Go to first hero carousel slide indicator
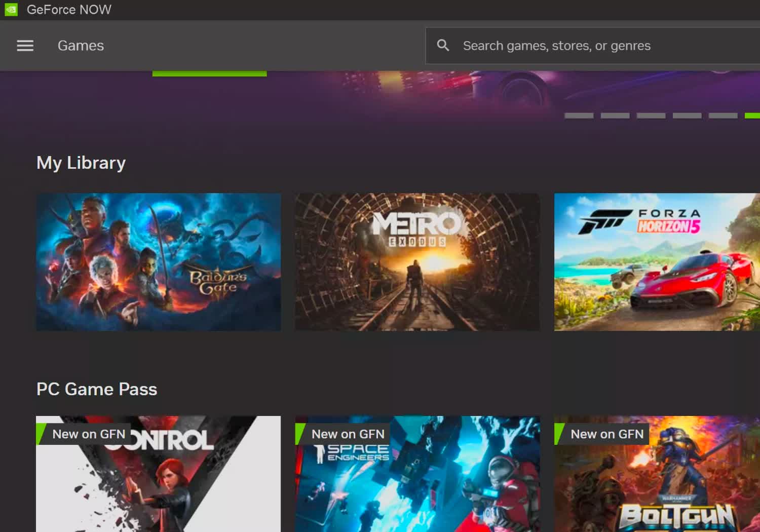Viewport: 760px width, 532px height. pos(579,116)
